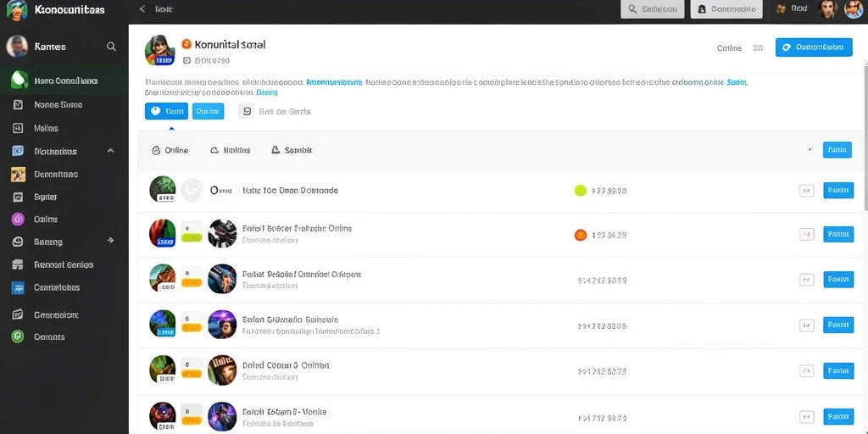This screenshot has width=868, height=434.
Task: Tick the small box in the row ending 'Monite'
Action: [x=807, y=417]
